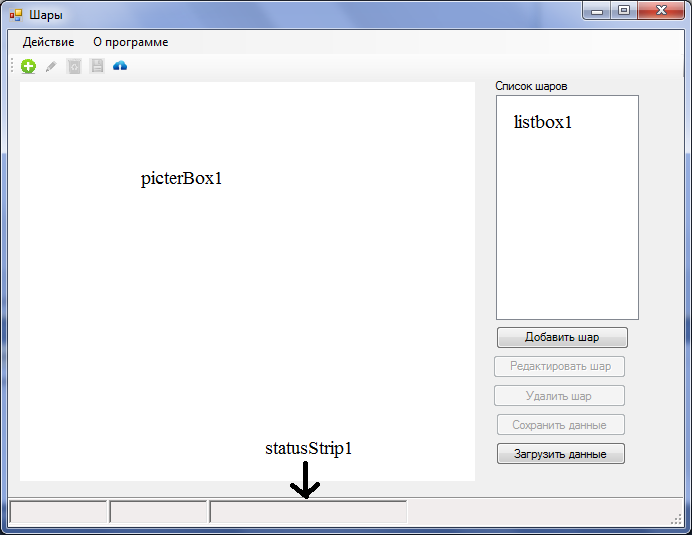
Task: Click the Шары window title icon
Action: 15,15
